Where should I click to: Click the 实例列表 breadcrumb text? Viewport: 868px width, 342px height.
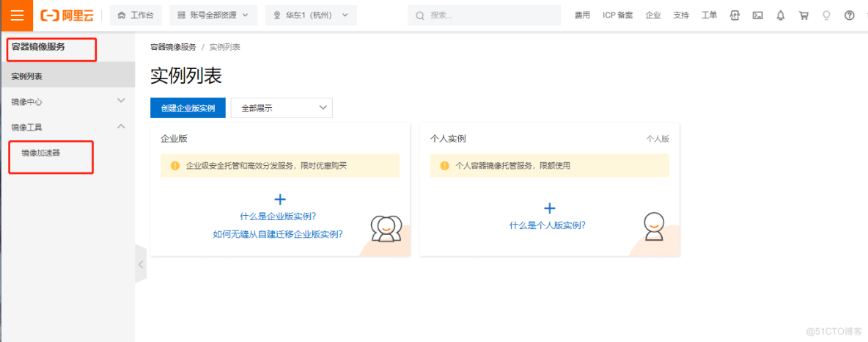point(225,47)
